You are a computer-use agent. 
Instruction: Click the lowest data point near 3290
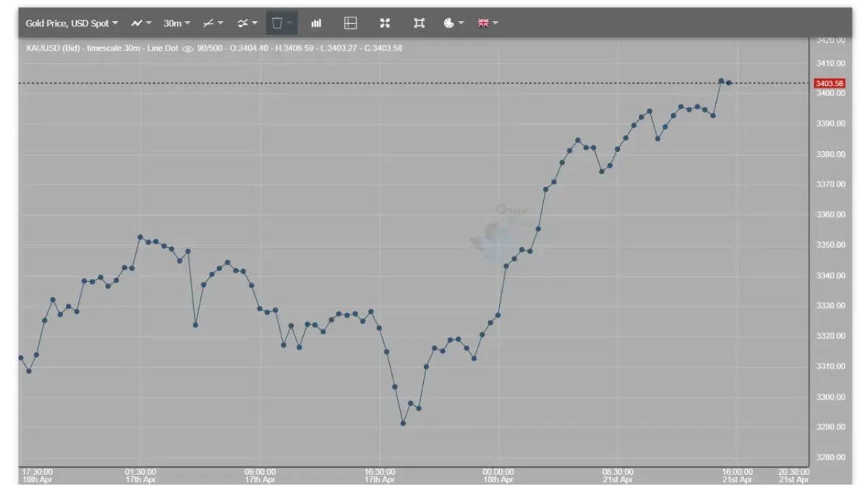[x=403, y=424]
